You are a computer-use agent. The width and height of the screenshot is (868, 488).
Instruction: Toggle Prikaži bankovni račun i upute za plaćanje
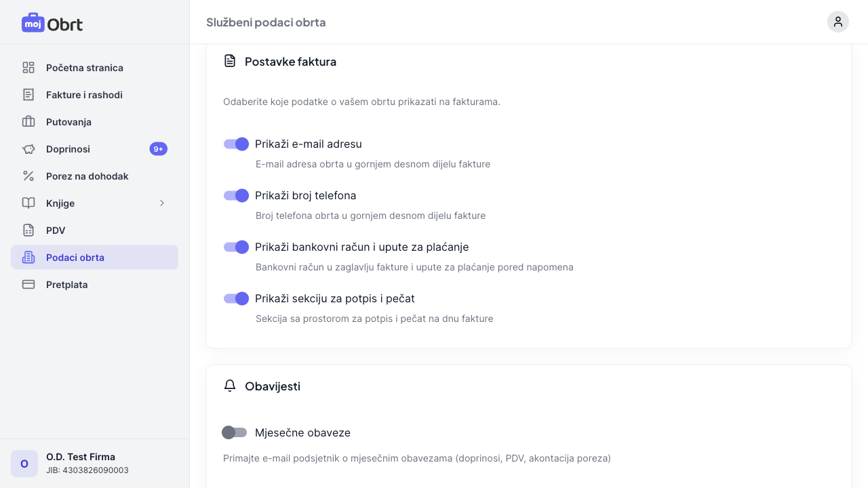coord(236,247)
